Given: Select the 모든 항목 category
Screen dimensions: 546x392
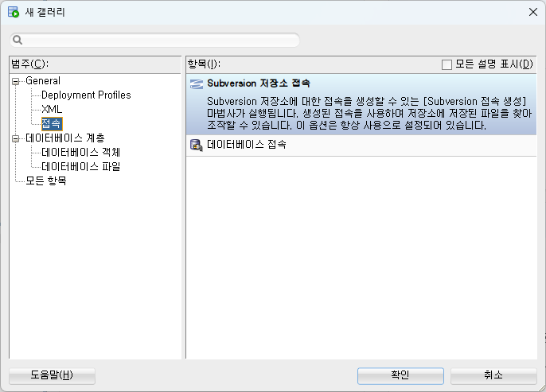Looking at the screenshot, I should pos(46,180).
